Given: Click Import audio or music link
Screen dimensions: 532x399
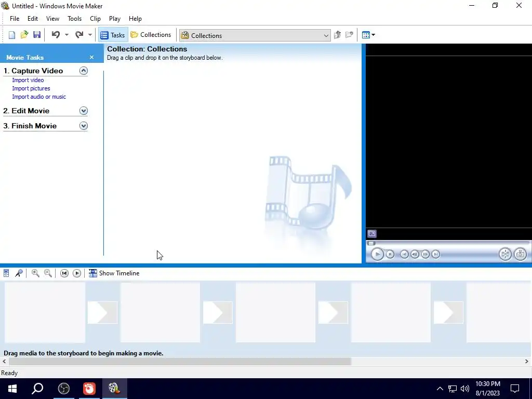Looking at the screenshot, I should coord(39,97).
